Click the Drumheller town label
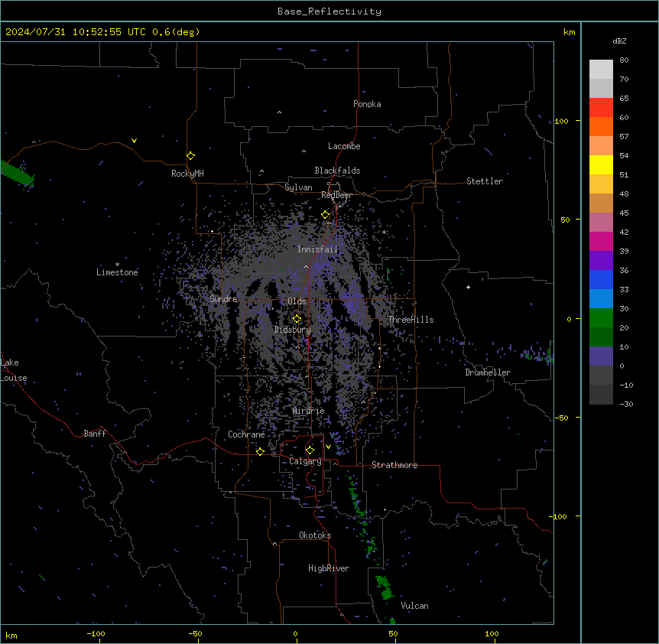This screenshot has width=659, height=644. pos(488,372)
